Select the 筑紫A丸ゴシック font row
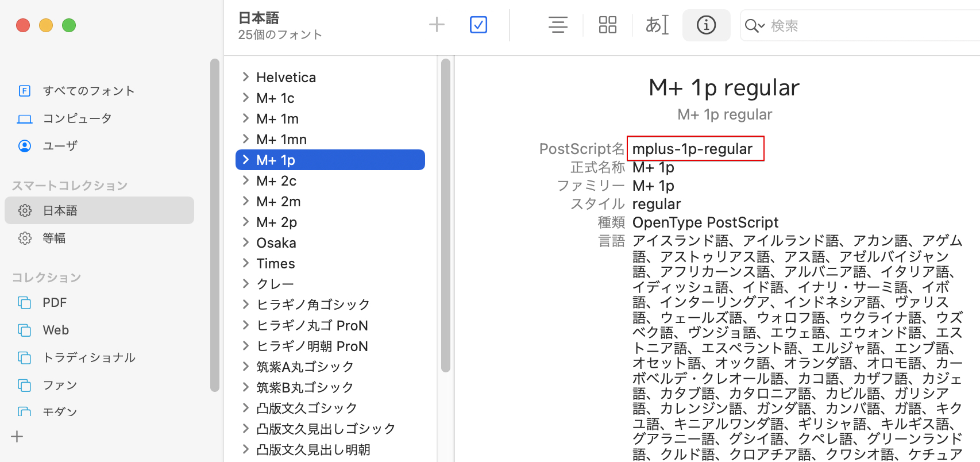This screenshot has width=980, height=462. coord(330,367)
